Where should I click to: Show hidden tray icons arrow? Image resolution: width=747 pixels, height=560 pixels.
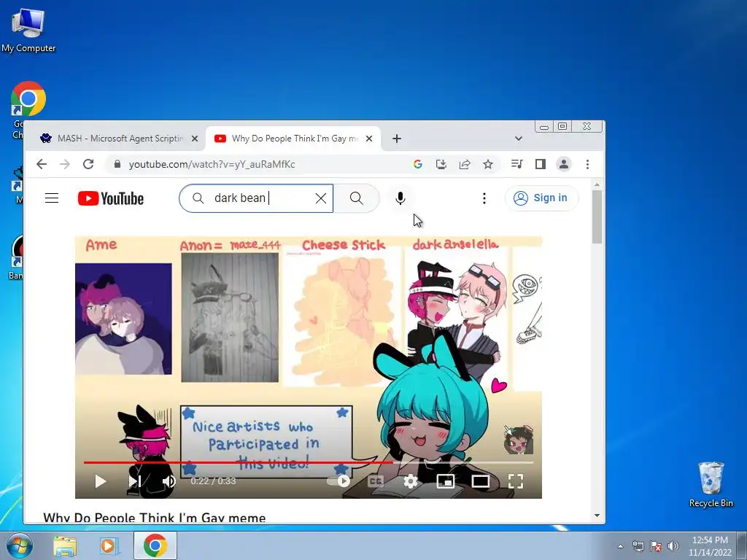point(620,546)
